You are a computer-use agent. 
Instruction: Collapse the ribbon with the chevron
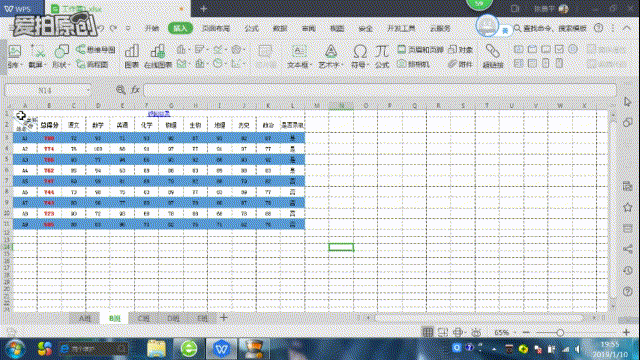coord(627,28)
